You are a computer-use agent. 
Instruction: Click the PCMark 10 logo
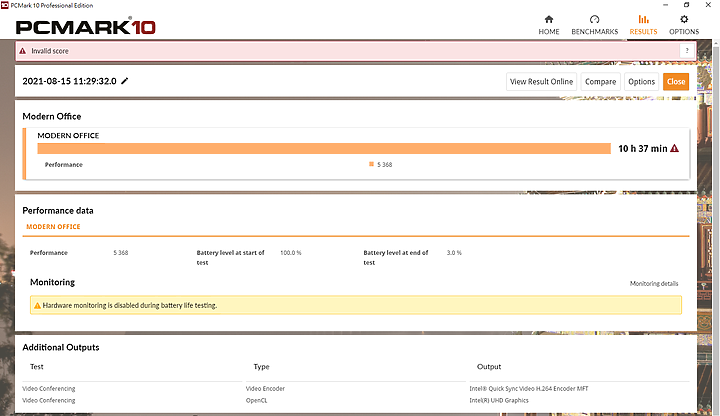coord(85,26)
